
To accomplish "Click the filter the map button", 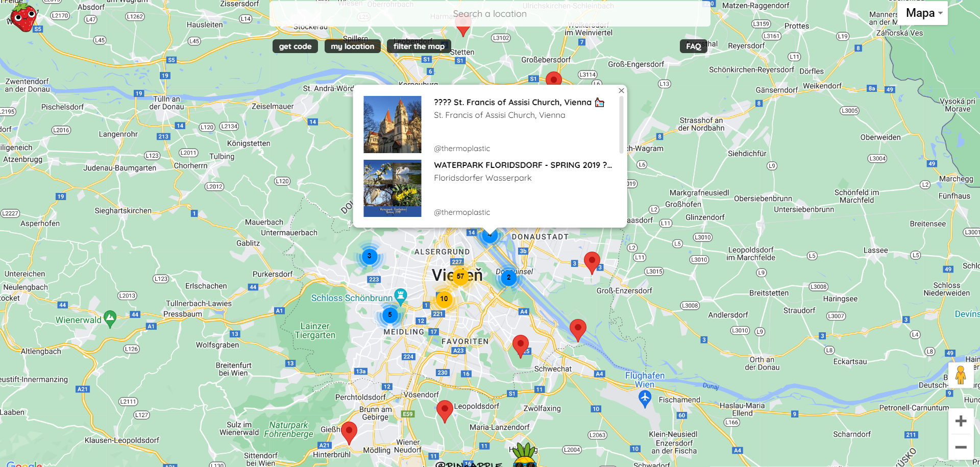I will coord(419,46).
